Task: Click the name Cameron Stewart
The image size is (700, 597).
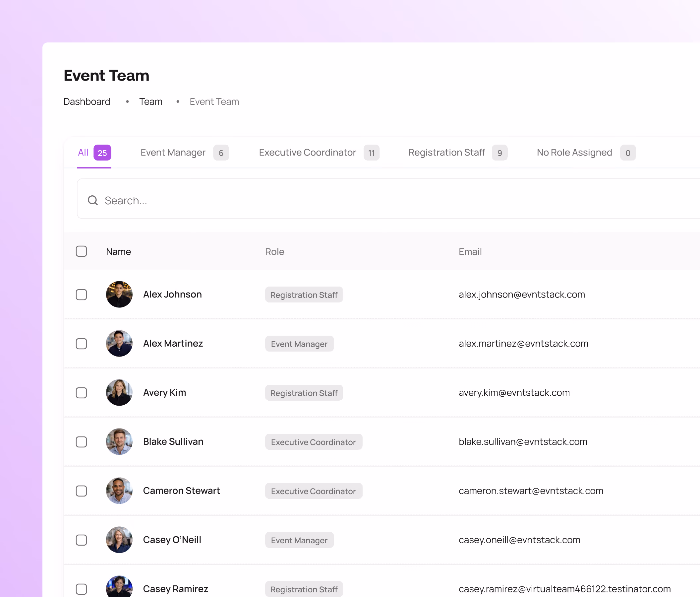Action: coord(181,491)
